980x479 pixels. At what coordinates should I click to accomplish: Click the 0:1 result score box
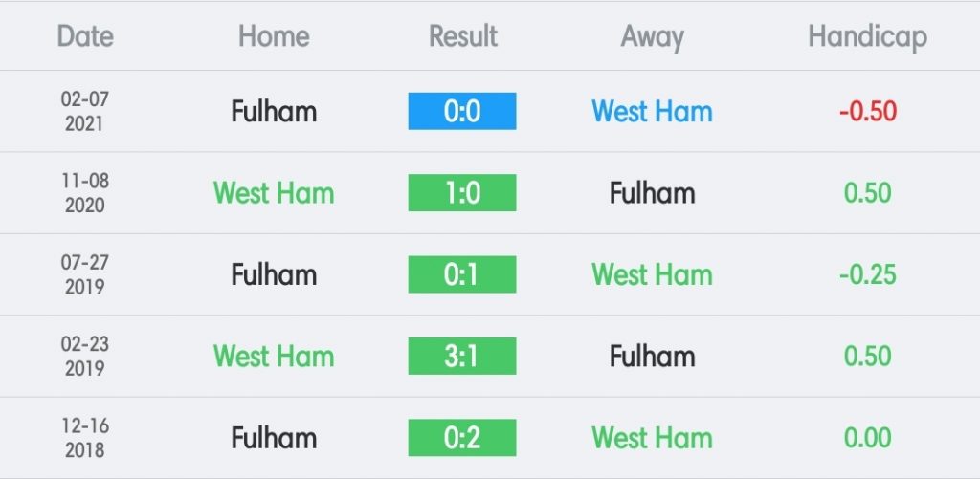tap(462, 274)
